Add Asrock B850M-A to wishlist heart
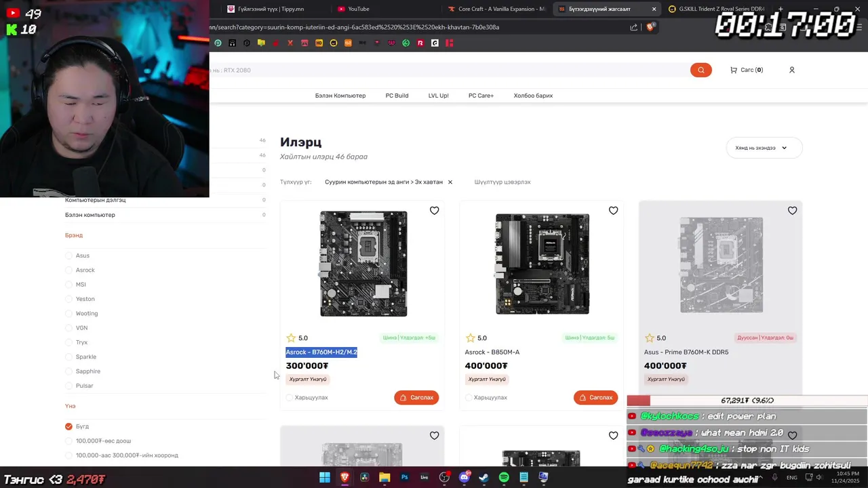868x488 pixels. pyautogui.click(x=613, y=211)
